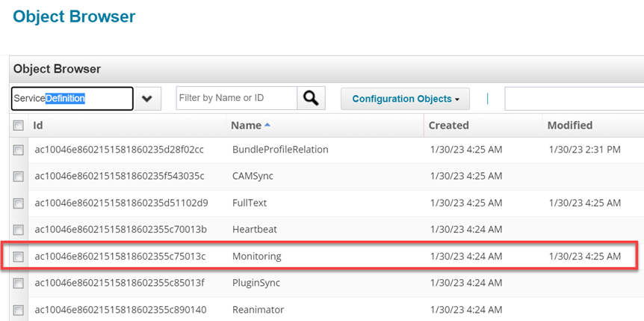Open the Monitoring service definition row
This screenshot has height=321, width=644.
coord(256,257)
